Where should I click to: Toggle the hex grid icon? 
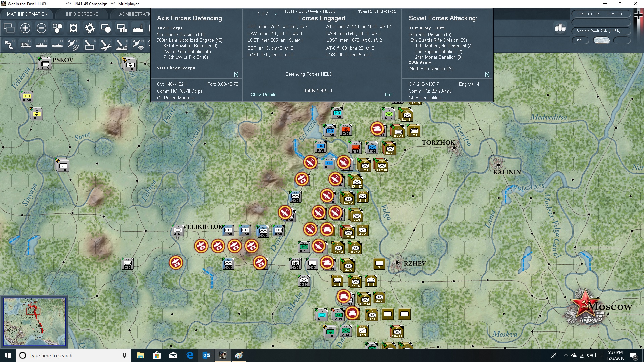(x=57, y=28)
